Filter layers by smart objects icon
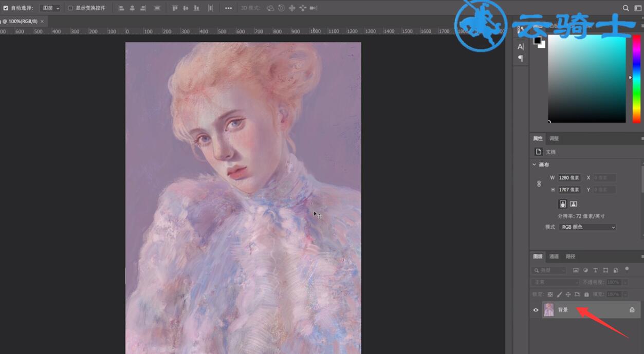The width and height of the screenshot is (644, 354). point(616,270)
